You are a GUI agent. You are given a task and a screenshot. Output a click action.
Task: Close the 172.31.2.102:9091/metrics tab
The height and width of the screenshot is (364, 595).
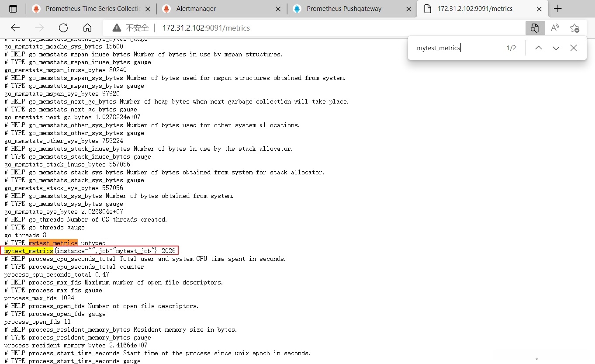pyautogui.click(x=539, y=9)
